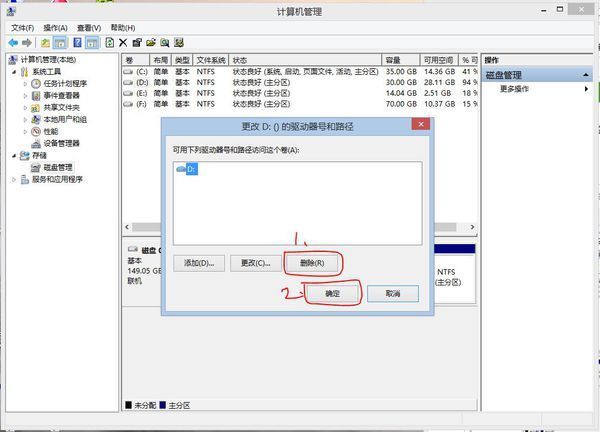Click the volume list scrollbar left arrow
600x432 pixels.
[x=127, y=227]
